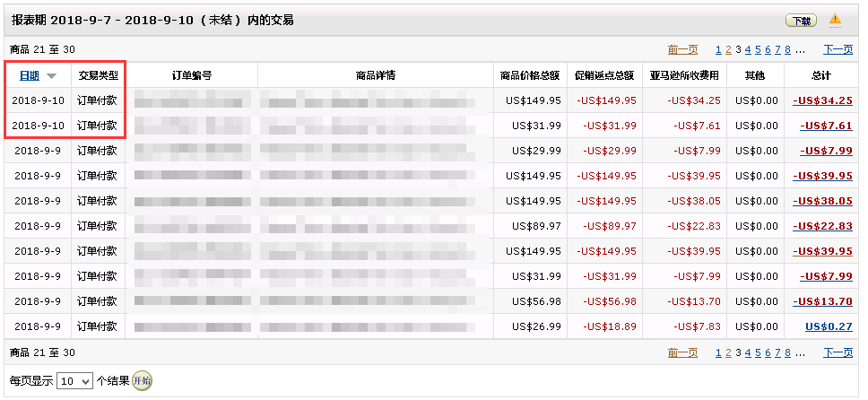Open page 1 in the bottom pagination
The width and height of the screenshot is (868, 400).
point(718,352)
